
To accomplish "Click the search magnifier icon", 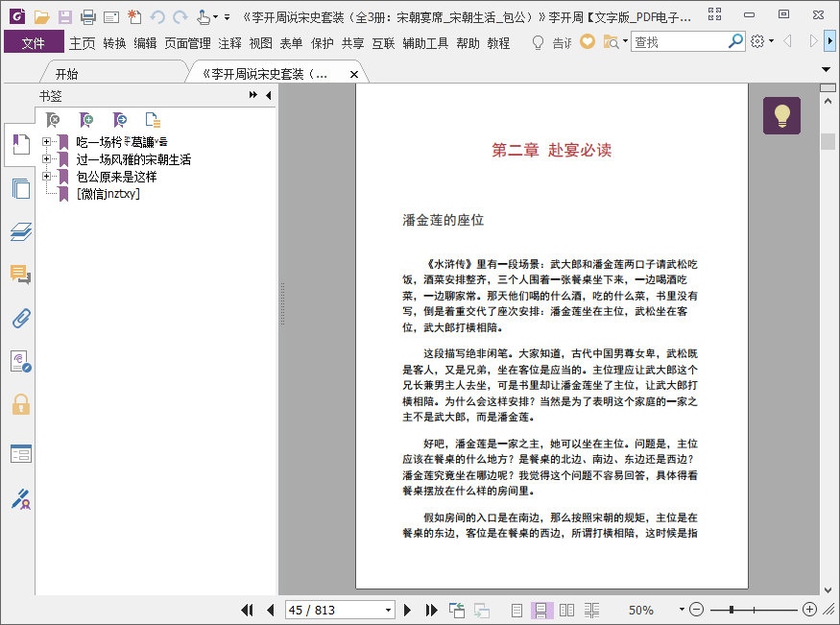I will [735, 41].
